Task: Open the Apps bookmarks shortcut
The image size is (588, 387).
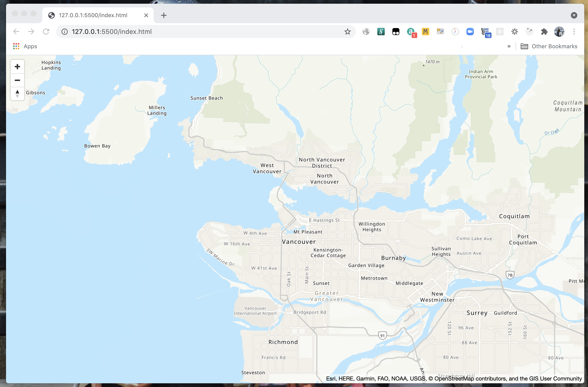Action: pos(25,46)
